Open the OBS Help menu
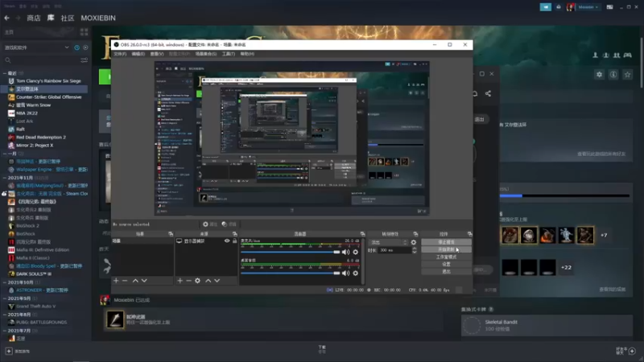This screenshot has width=644, height=362. (x=247, y=54)
